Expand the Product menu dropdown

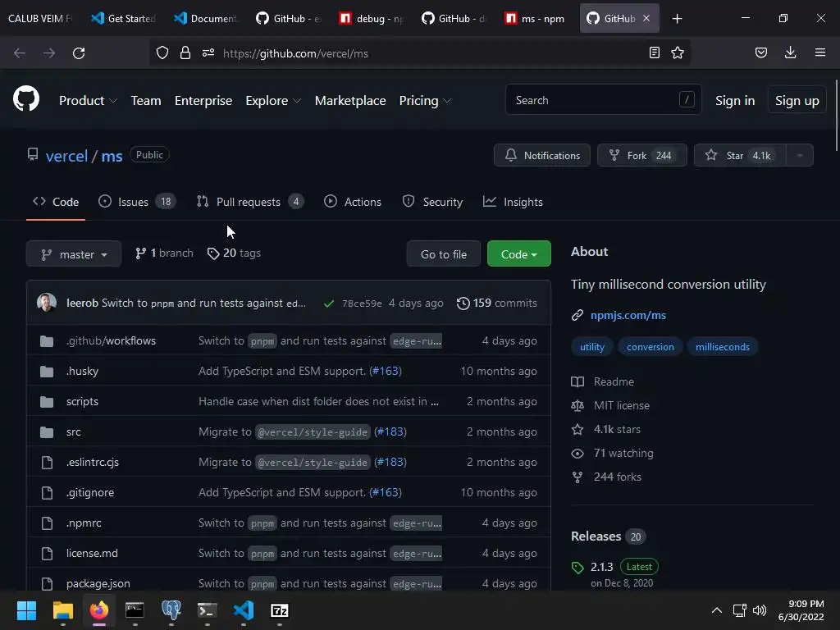[88, 101]
